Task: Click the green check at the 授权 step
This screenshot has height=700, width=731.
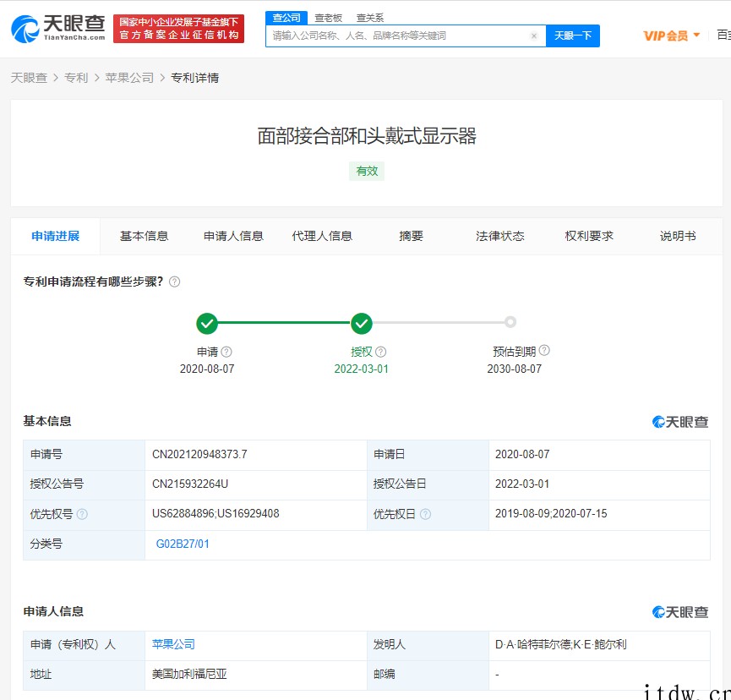Action: pyautogui.click(x=362, y=323)
